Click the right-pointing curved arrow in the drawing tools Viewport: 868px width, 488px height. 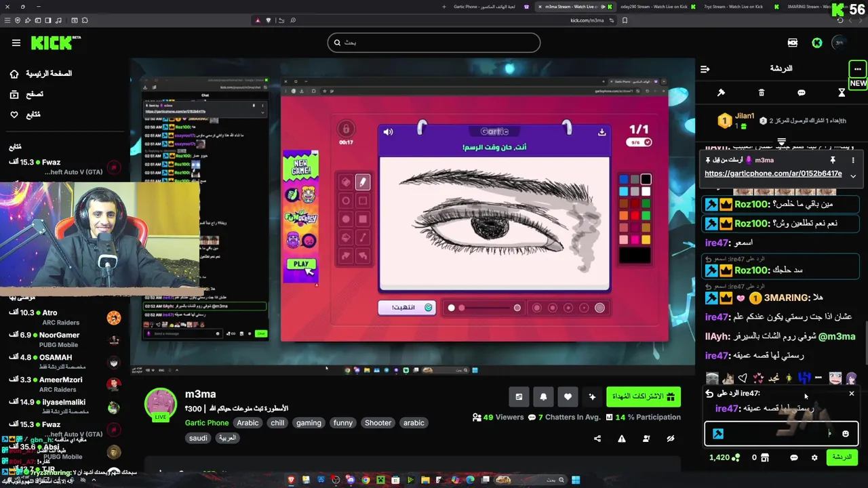tap(346, 256)
